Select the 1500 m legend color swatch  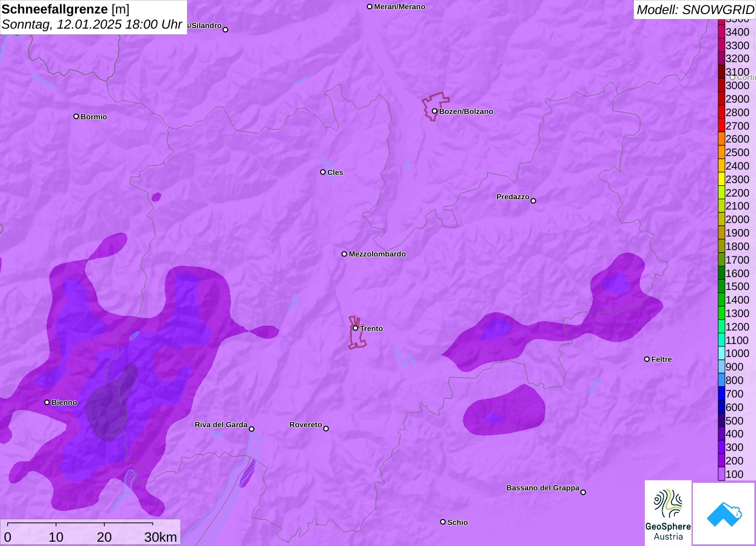tap(721, 287)
